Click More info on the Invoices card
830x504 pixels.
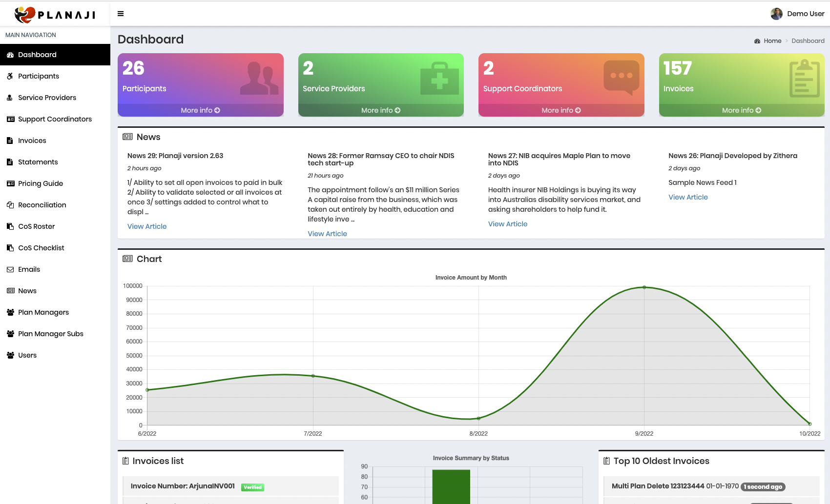point(741,110)
